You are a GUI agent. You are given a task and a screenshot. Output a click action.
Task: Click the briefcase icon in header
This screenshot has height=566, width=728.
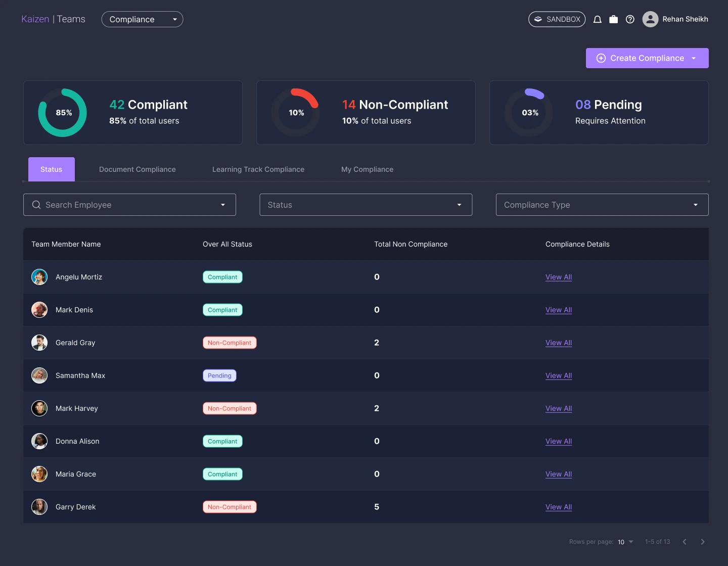pos(613,19)
